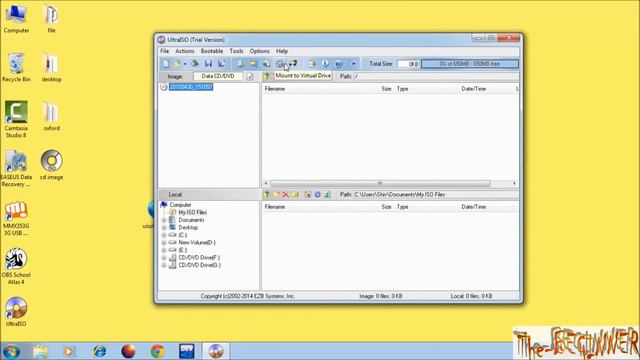Click the Local toolbar icon before the gear
The height and width of the screenshot is (360, 640).
pyautogui.click(x=308, y=195)
